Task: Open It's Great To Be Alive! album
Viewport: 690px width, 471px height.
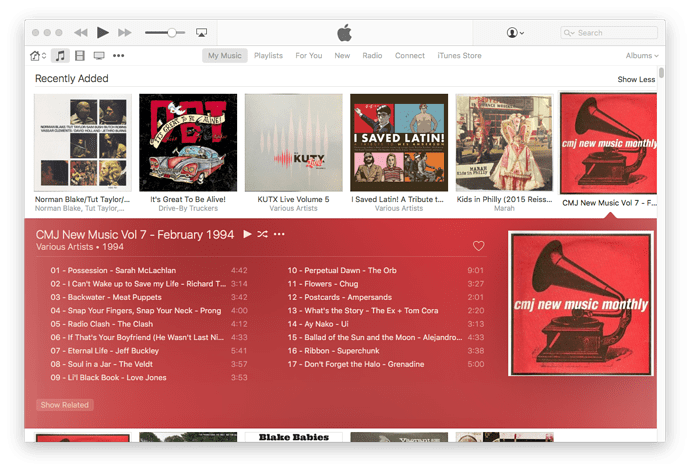Action: click(x=188, y=143)
